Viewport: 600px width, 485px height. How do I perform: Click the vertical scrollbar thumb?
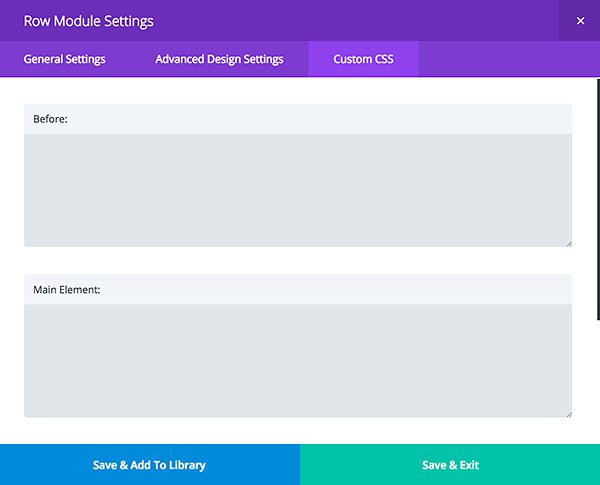click(x=596, y=200)
